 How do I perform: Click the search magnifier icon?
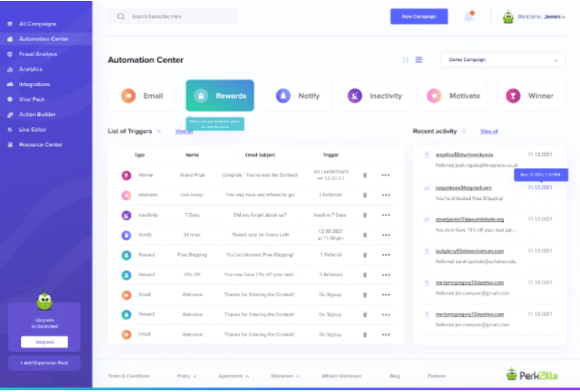click(x=121, y=16)
